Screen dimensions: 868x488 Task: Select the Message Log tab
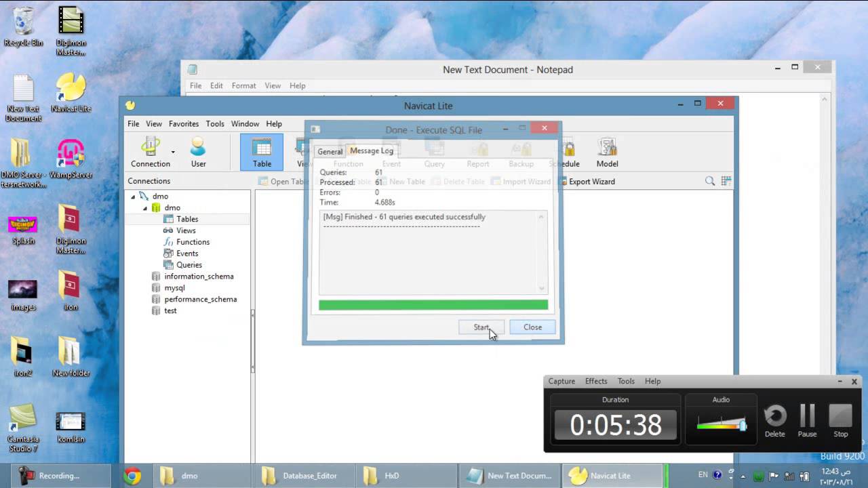[372, 151]
